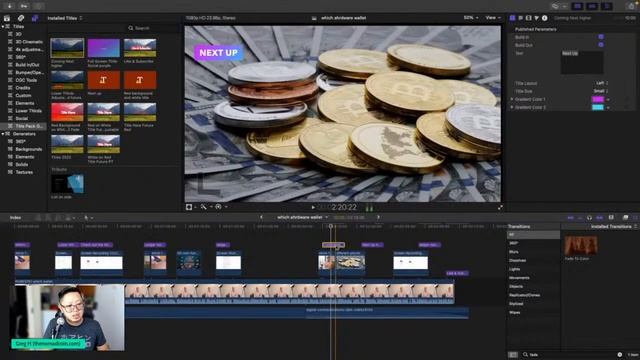640x360 pixels.
Task: Select the Text inspector tab icon
Action: pos(520,18)
